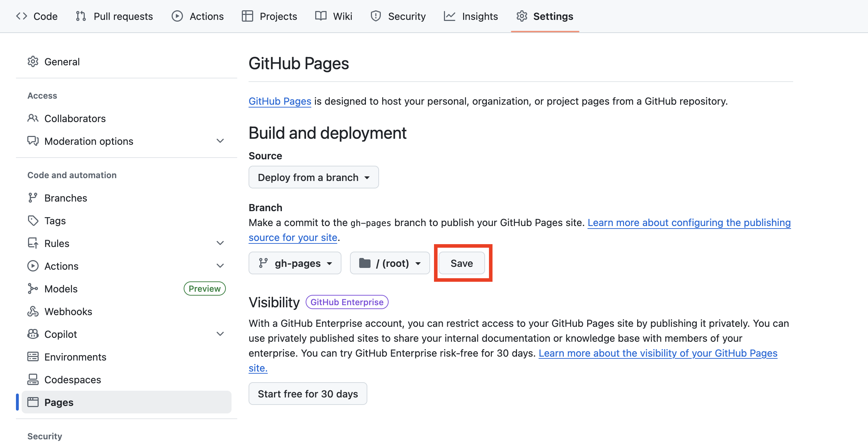Open the Insights tab
This screenshot has width=868, height=445.
471,16
